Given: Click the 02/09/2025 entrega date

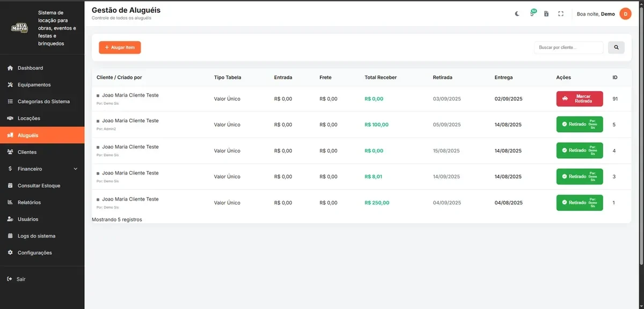Looking at the screenshot, I should [x=508, y=99].
